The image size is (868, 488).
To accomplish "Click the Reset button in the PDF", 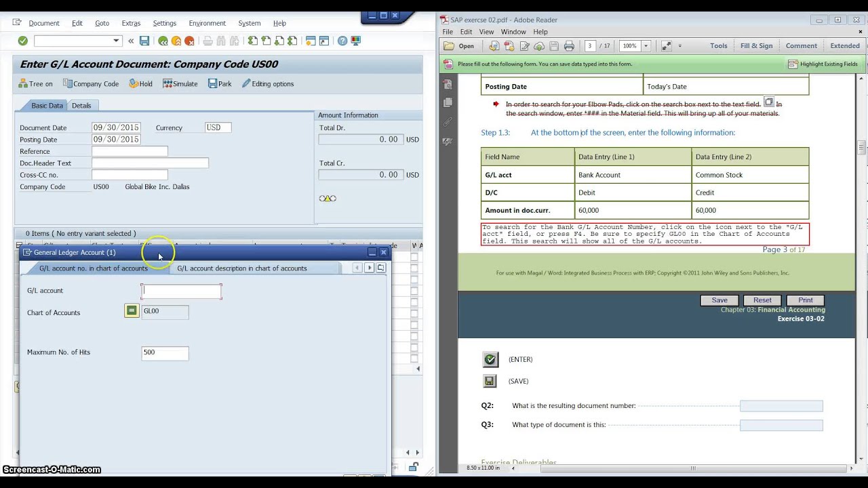I will point(762,300).
